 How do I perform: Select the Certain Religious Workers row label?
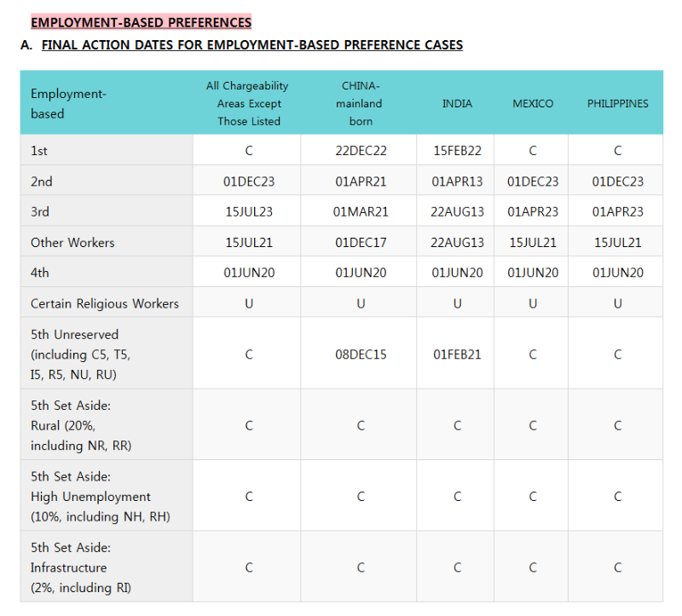[105, 303]
